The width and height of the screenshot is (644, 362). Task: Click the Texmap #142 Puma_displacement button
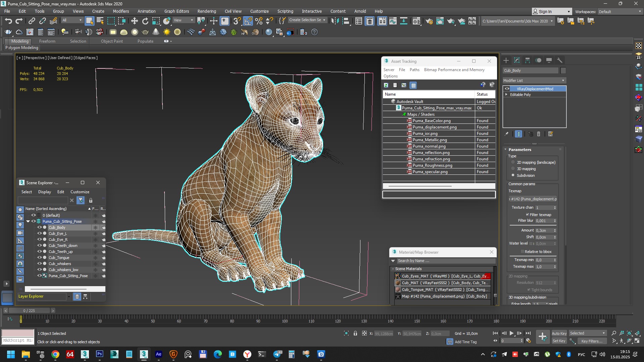pos(533,199)
